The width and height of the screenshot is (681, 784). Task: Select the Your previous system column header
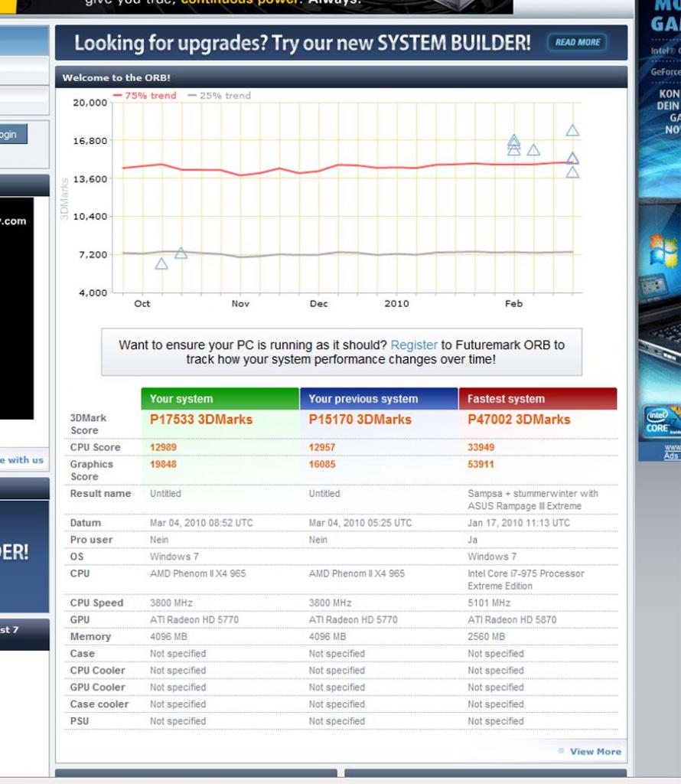[379, 398]
